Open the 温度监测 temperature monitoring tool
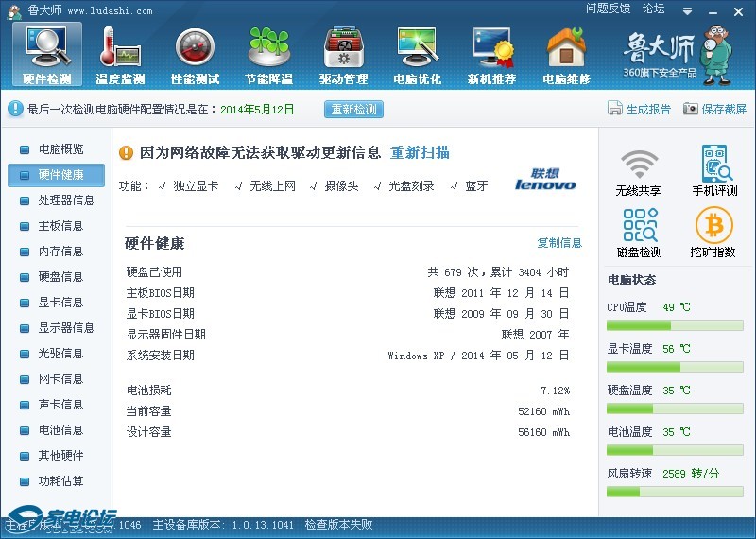Image resolution: width=756 pixels, height=539 pixels. click(x=120, y=54)
